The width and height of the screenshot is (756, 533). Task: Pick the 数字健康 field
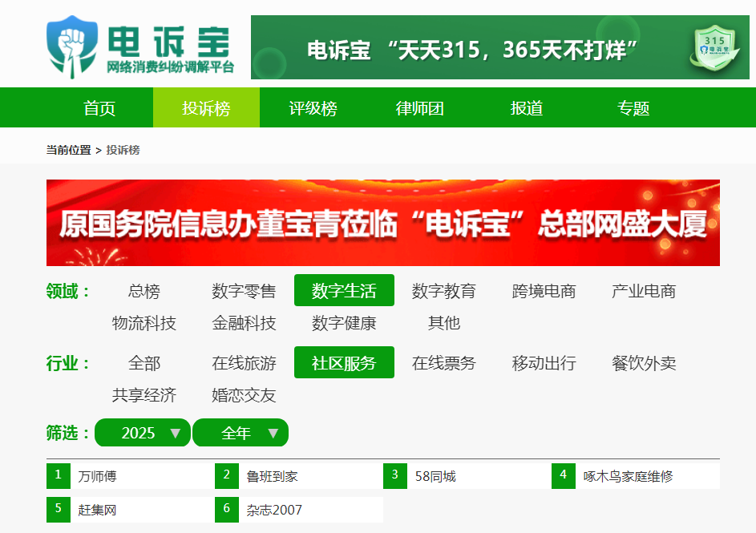(x=344, y=322)
